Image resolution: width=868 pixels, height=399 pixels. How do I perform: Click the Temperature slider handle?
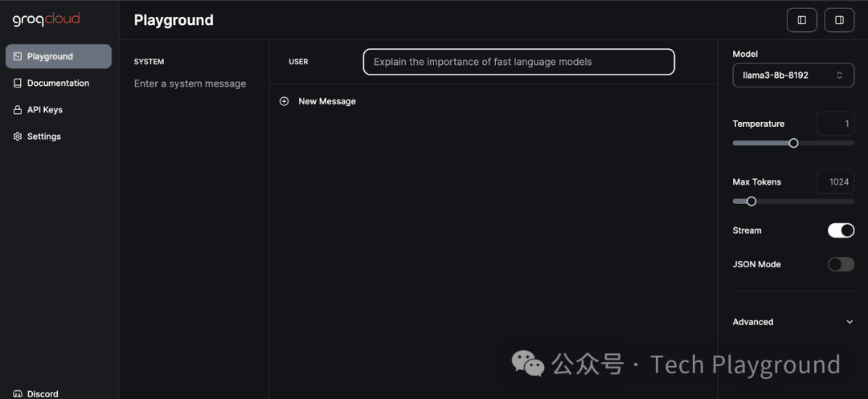tap(793, 143)
